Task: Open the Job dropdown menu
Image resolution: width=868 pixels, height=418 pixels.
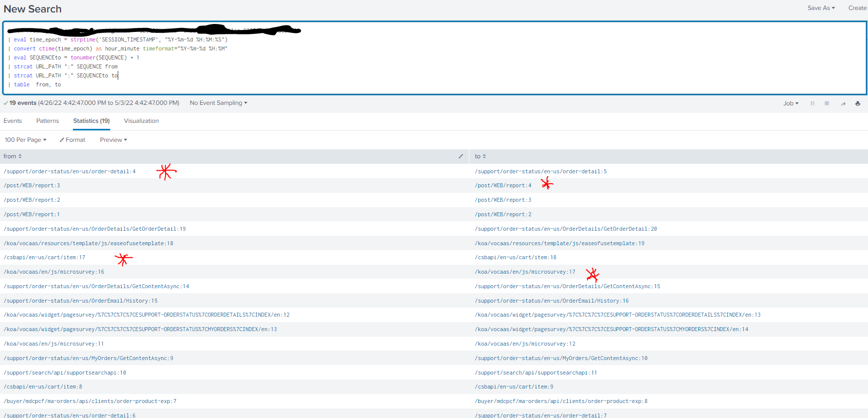Action: click(791, 103)
